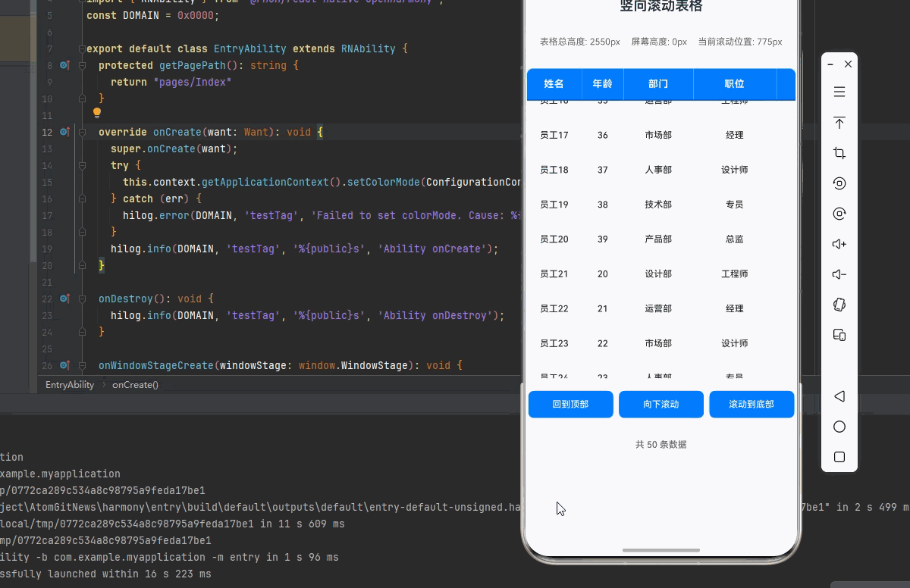Increase emulator volume
Screen dimensions: 910x588
click(839, 244)
